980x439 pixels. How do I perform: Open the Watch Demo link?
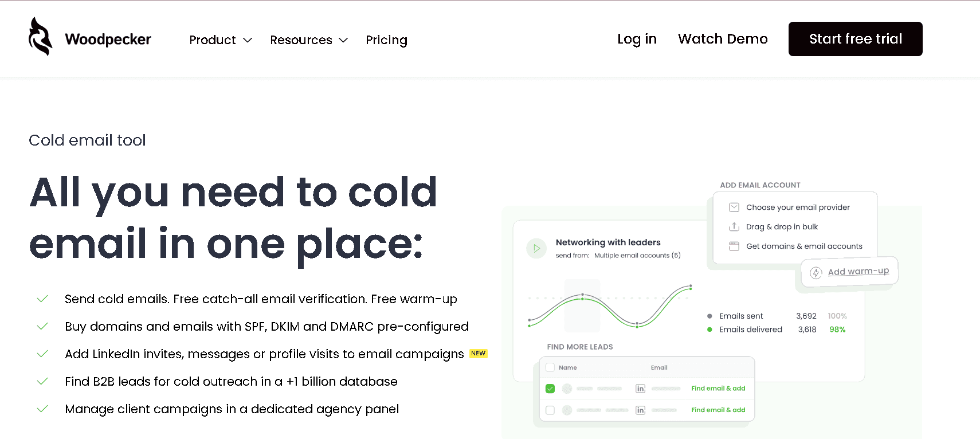pos(723,39)
